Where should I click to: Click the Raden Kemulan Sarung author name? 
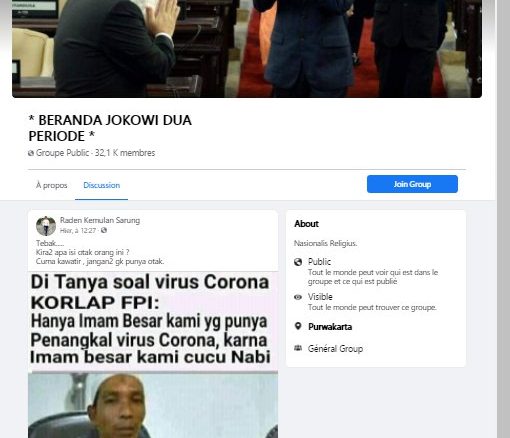click(100, 220)
